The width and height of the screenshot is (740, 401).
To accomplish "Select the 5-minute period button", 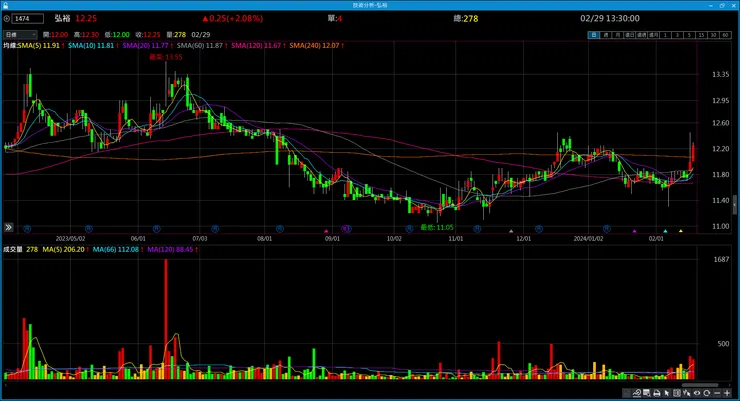I will [690, 35].
